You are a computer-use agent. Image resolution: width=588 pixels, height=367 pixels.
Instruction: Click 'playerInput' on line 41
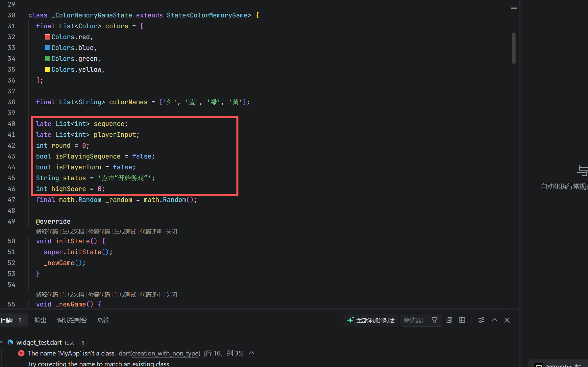click(x=115, y=135)
